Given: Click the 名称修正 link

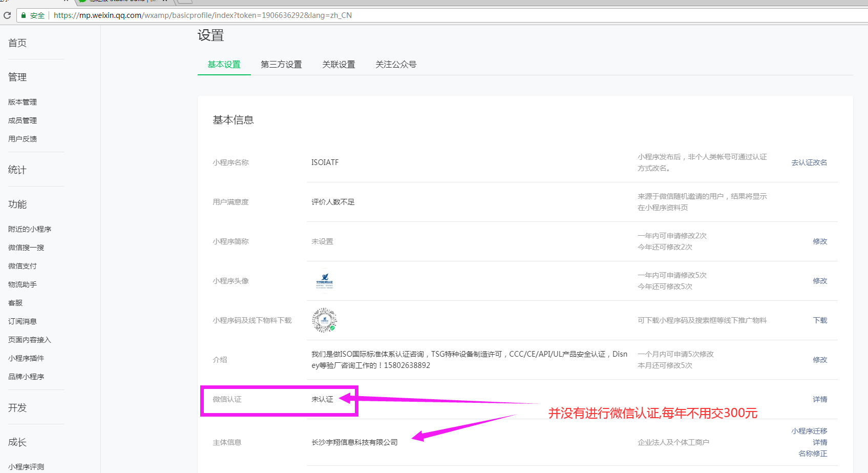Looking at the screenshot, I should pos(813,454).
